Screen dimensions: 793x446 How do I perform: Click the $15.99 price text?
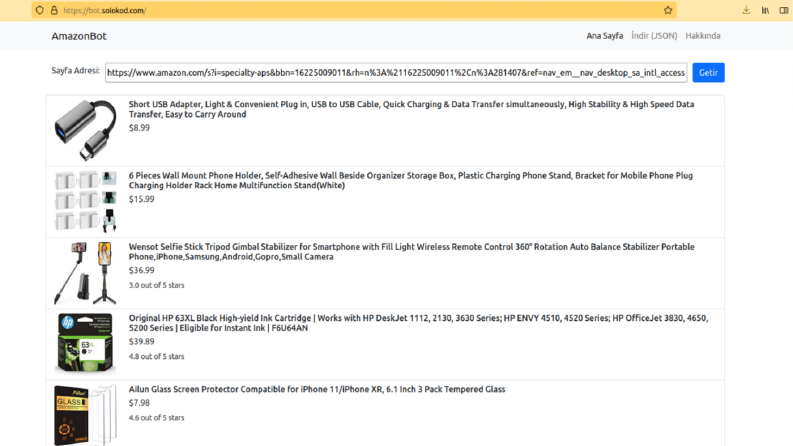coord(141,199)
